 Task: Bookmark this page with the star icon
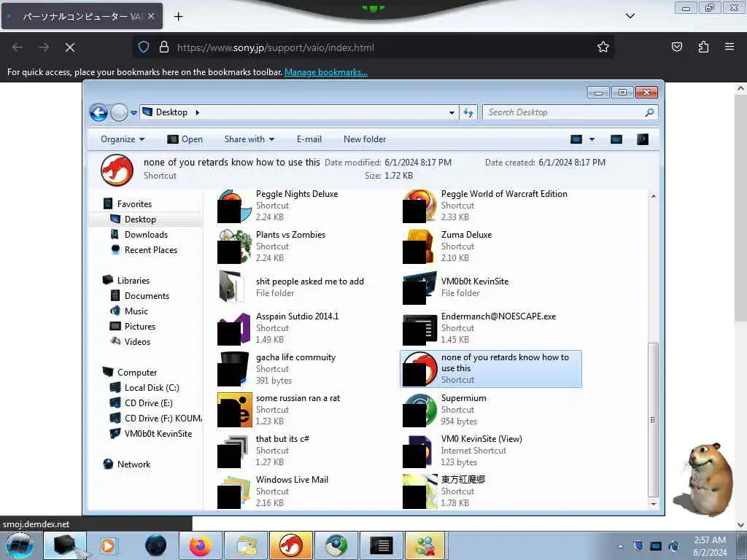(x=603, y=47)
